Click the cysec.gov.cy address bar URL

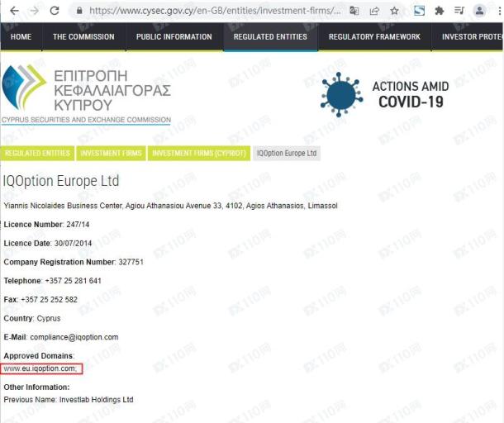pos(215,11)
